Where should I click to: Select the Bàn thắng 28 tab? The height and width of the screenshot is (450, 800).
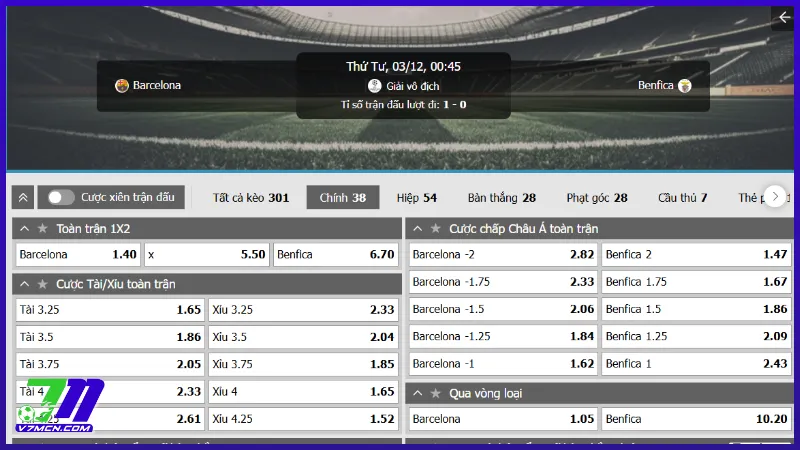pos(501,198)
